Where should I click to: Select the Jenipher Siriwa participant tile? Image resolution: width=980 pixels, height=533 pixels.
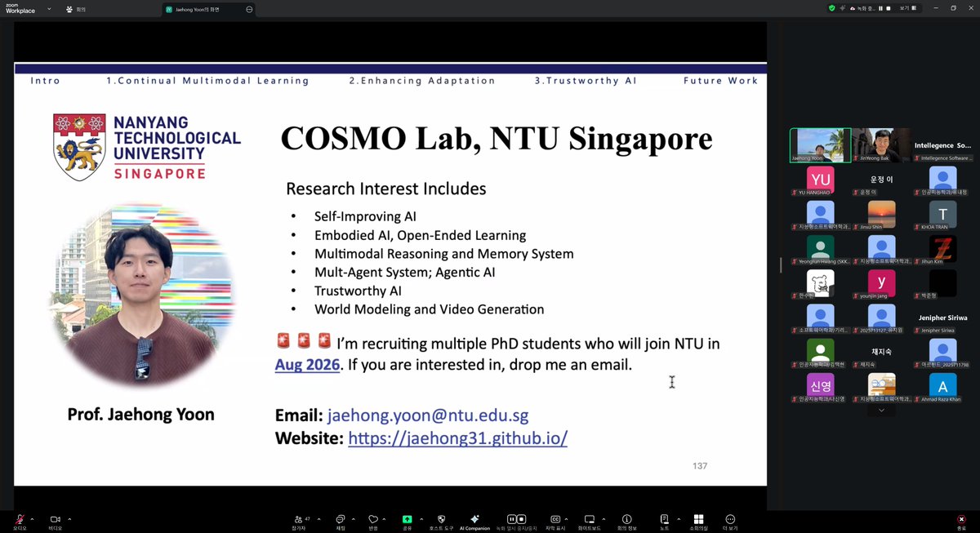pyautogui.click(x=942, y=317)
